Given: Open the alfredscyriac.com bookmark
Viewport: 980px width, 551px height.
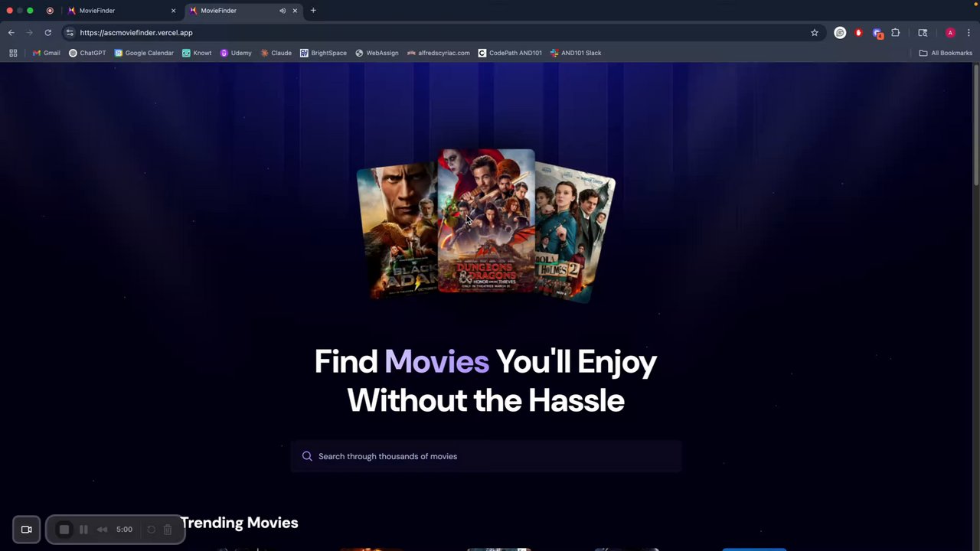Looking at the screenshot, I should pyautogui.click(x=439, y=53).
